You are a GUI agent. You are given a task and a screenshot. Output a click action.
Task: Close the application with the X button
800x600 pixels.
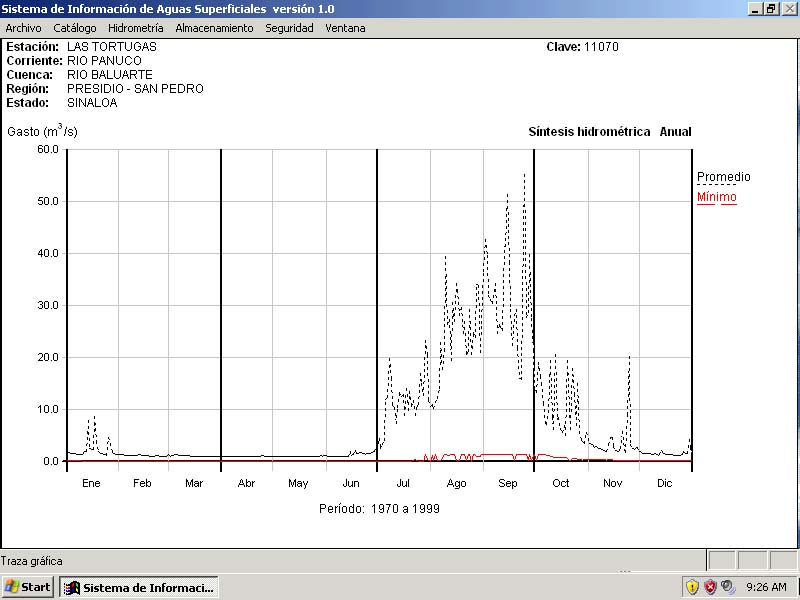tap(788, 8)
